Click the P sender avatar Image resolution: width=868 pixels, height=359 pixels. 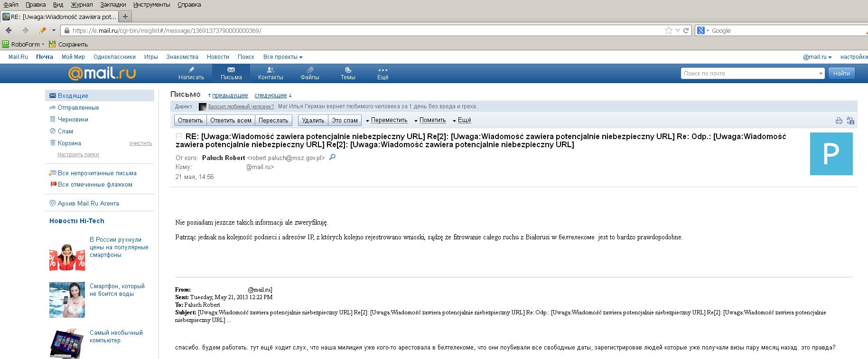pyautogui.click(x=831, y=154)
